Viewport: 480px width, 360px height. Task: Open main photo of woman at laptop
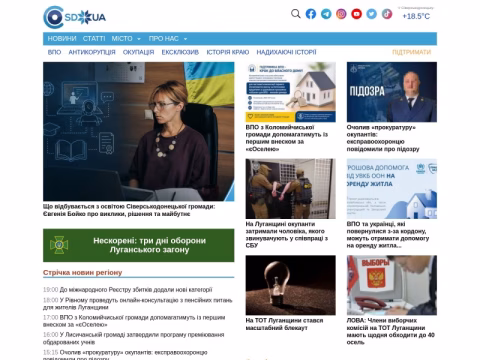click(139, 131)
